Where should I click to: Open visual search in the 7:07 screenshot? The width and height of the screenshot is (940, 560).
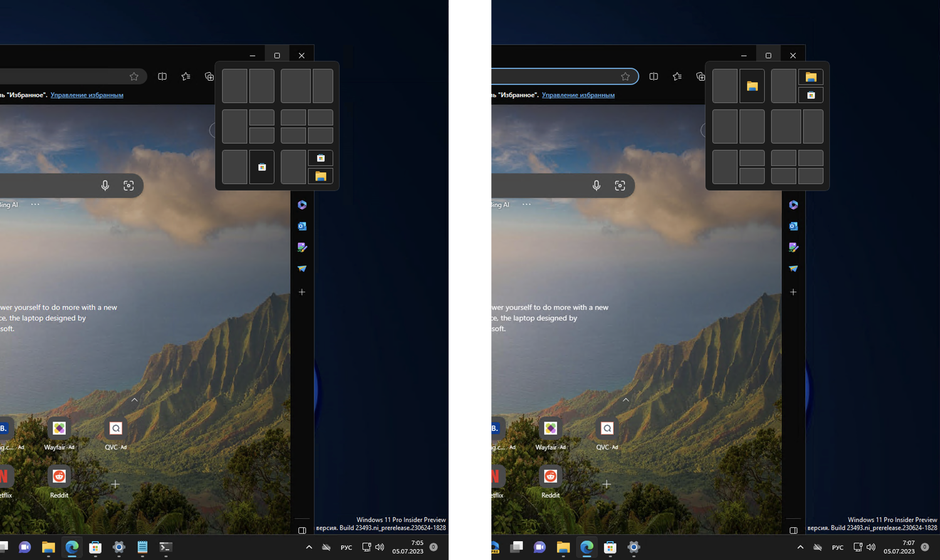(620, 185)
